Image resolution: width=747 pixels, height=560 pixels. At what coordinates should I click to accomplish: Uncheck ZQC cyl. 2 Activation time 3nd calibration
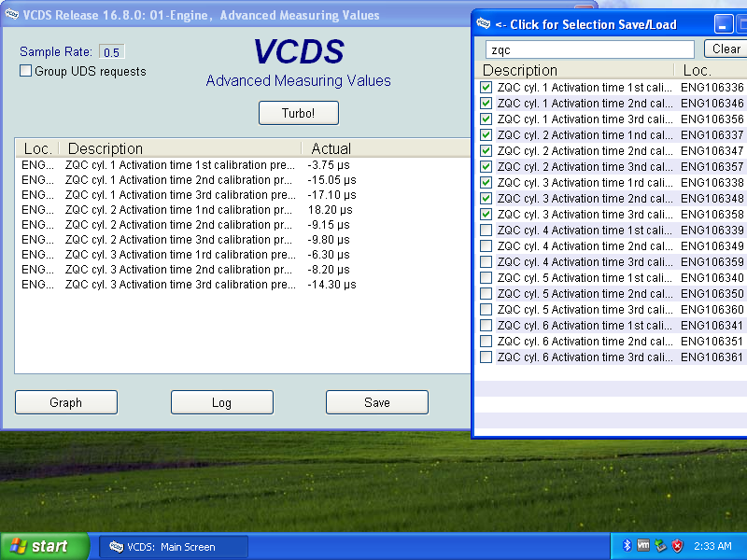coord(486,167)
